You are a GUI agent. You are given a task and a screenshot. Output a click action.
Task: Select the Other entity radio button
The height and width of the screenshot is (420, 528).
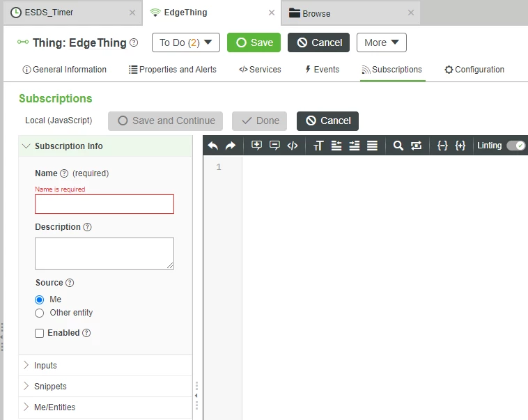[x=40, y=313]
